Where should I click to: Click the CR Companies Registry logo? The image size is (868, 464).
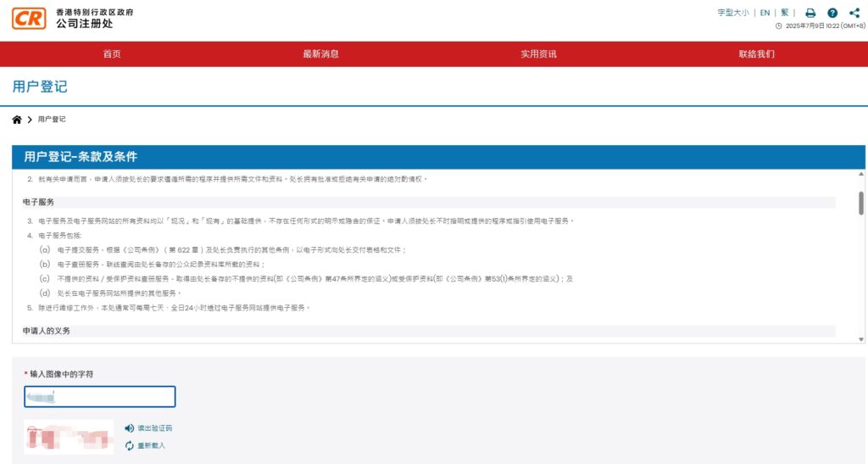pyautogui.click(x=29, y=19)
